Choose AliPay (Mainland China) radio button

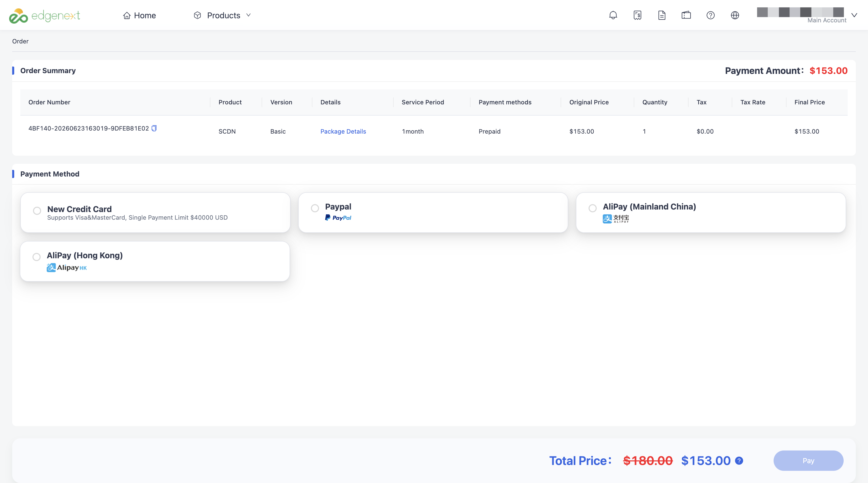[x=592, y=208]
